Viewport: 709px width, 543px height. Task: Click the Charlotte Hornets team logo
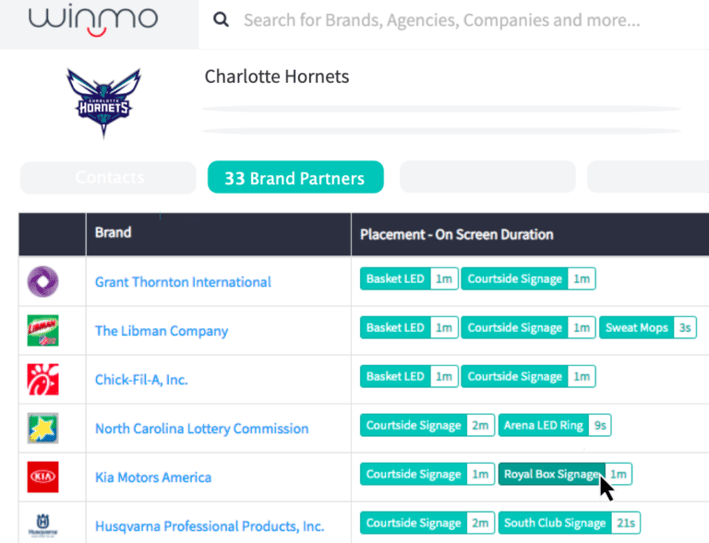(104, 103)
